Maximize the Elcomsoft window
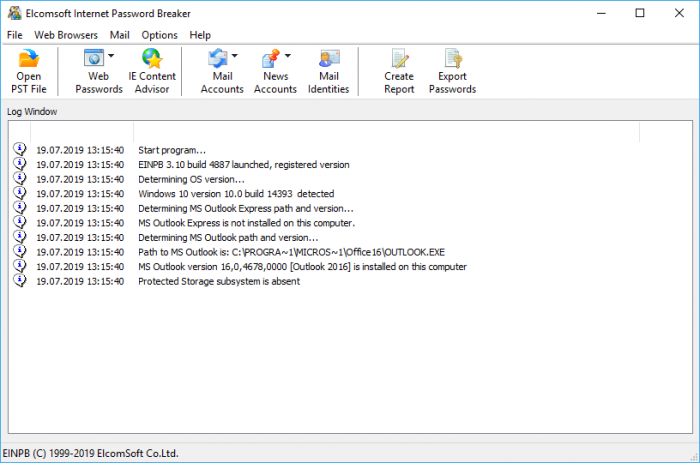700x463 pixels. click(640, 13)
